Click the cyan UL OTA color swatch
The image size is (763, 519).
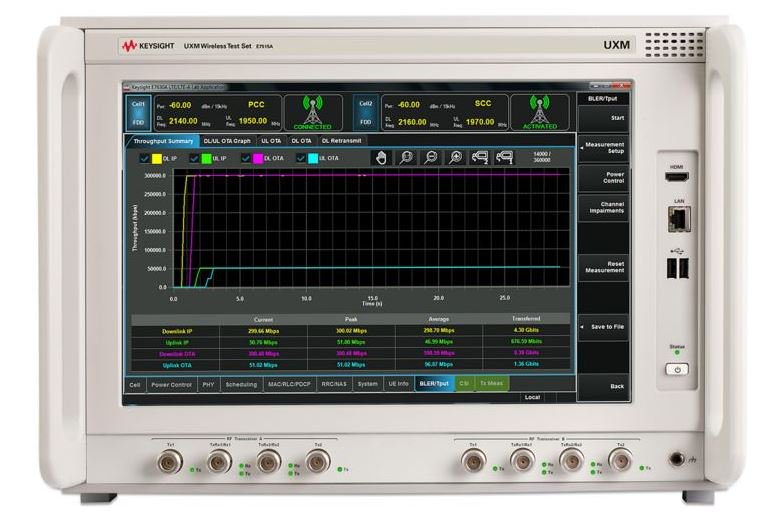pos(310,158)
